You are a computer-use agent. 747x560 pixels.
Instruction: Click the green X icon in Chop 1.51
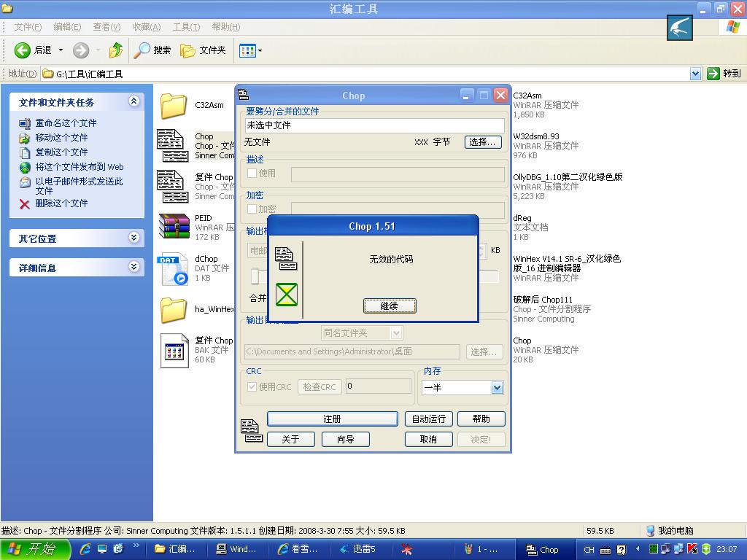pyautogui.click(x=286, y=295)
